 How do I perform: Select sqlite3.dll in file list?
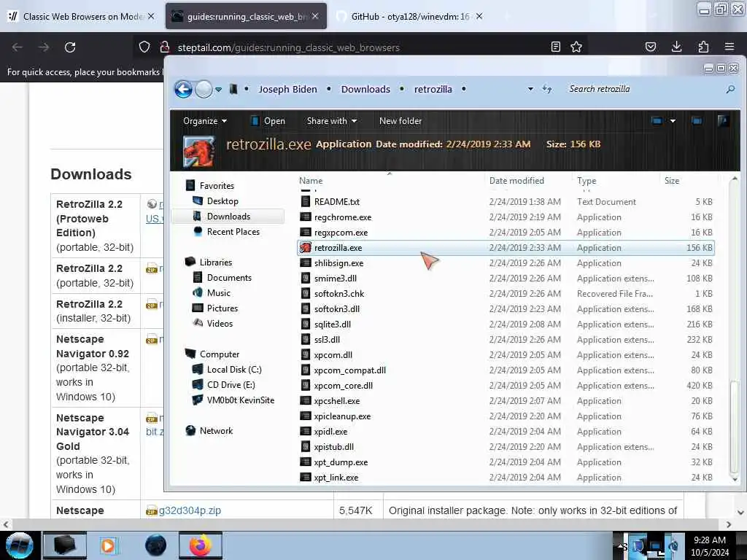(x=332, y=324)
